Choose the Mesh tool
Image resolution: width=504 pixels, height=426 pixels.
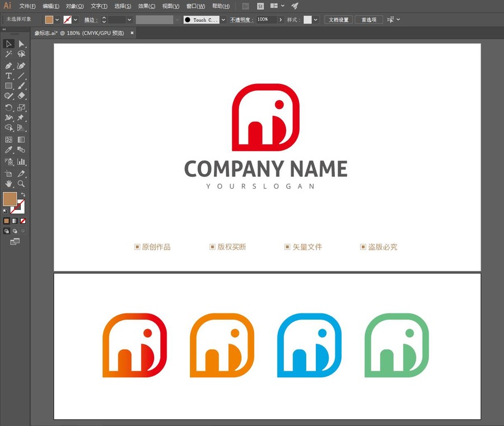click(x=8, y=140)
